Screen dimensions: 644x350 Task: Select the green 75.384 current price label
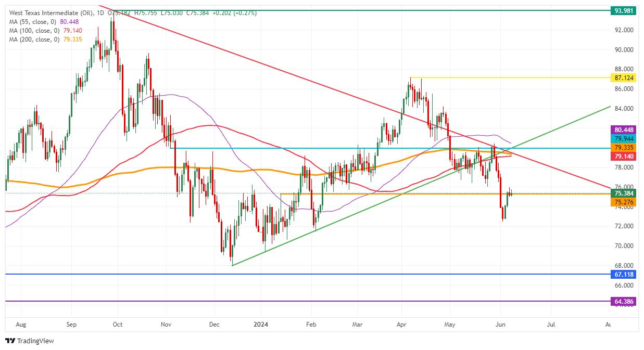pos(624,193)
